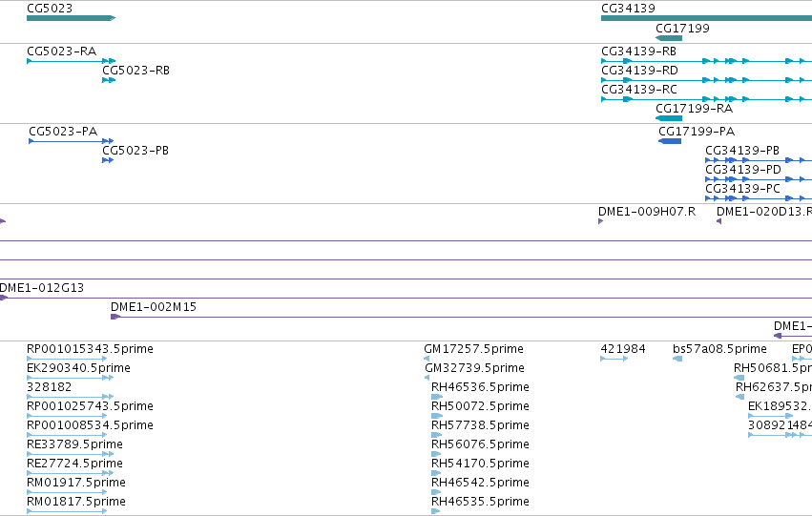812x516 pixels.
Task: Click the DME1-009H07.R feature label
Action: 647,212
